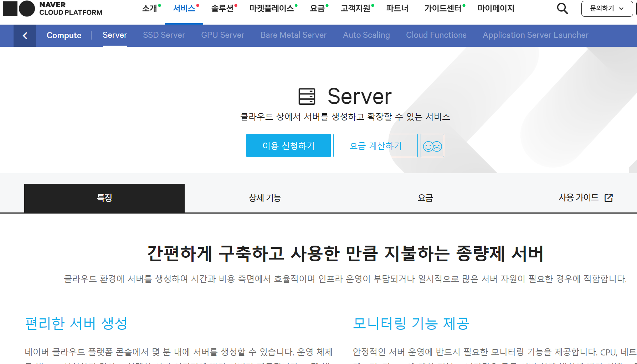Image resolution: width=637 pixels, height=364 pixels.
Task: Click the subtitle 클라우드 상에서 서버를 생성하고
Action: tap(345, 117)
